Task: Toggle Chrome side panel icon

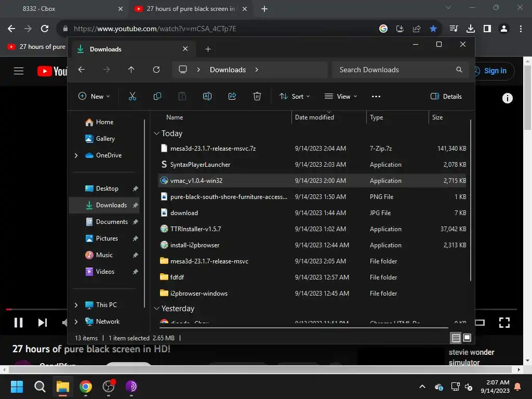Action: 487,29
